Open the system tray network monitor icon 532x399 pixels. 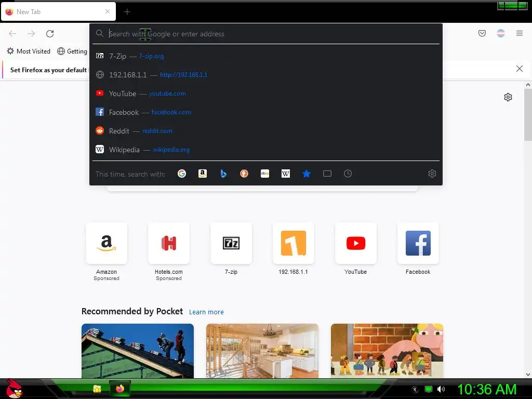point(429,389)
